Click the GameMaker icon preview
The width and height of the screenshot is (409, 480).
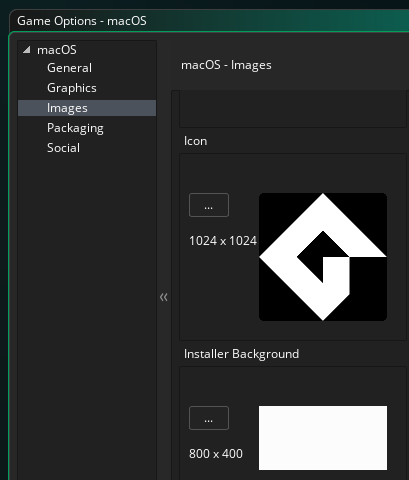[x=323, y=257]
